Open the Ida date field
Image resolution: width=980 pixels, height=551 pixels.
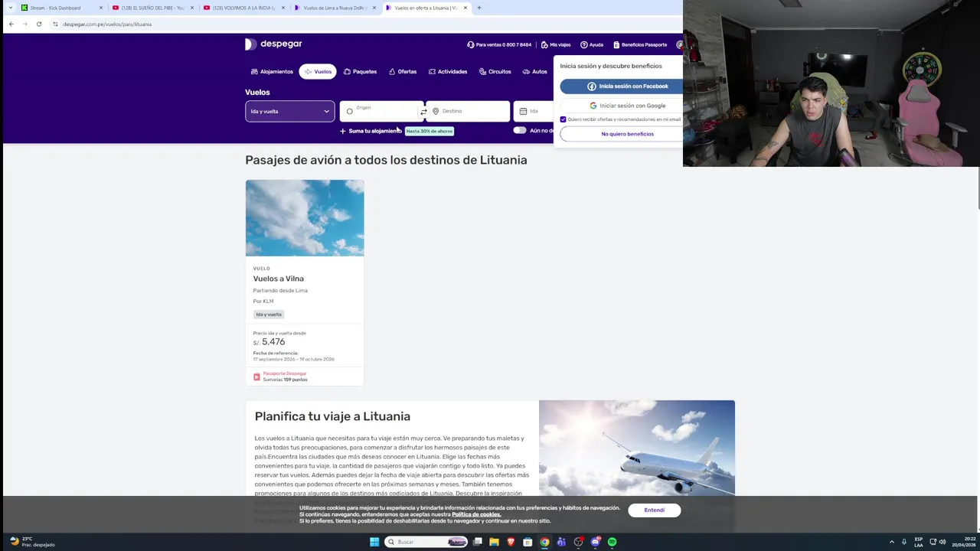(534, 111)
